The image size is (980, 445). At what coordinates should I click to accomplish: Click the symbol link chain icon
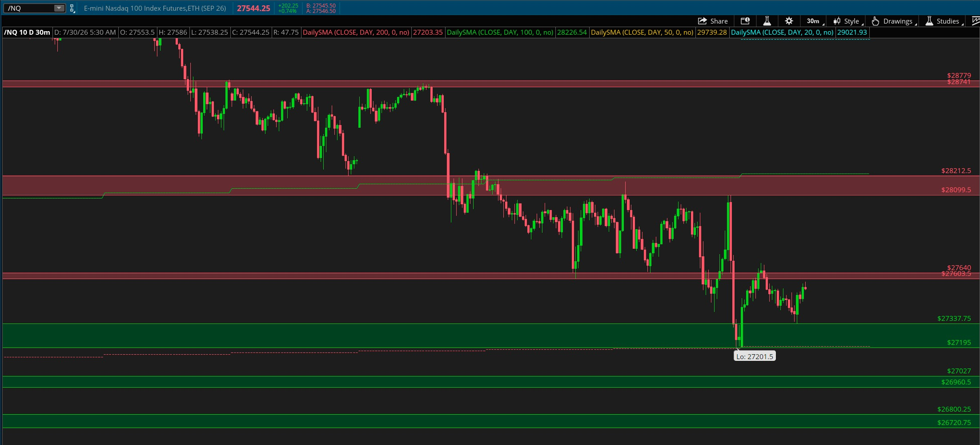(72, 8)
